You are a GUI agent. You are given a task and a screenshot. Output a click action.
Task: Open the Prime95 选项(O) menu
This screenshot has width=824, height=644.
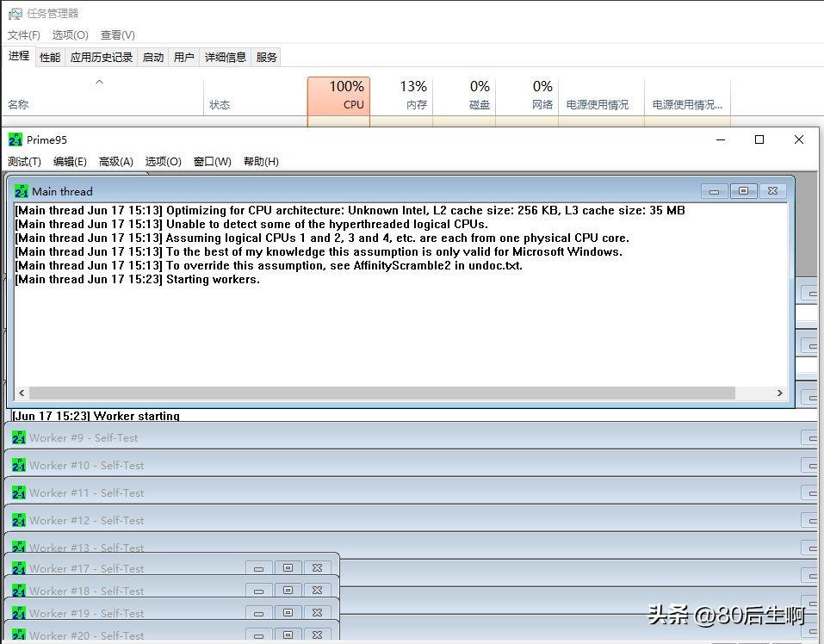point(163,161)
